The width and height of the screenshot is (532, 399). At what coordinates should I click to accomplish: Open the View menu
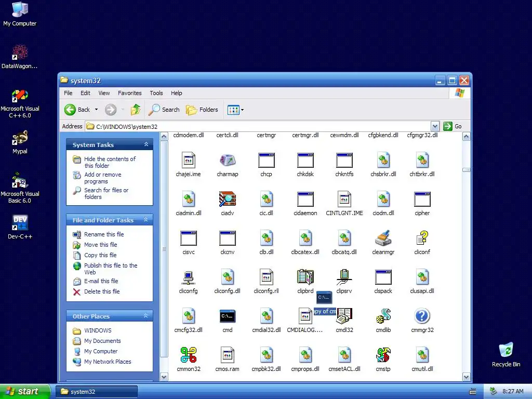tap(104, 93)
